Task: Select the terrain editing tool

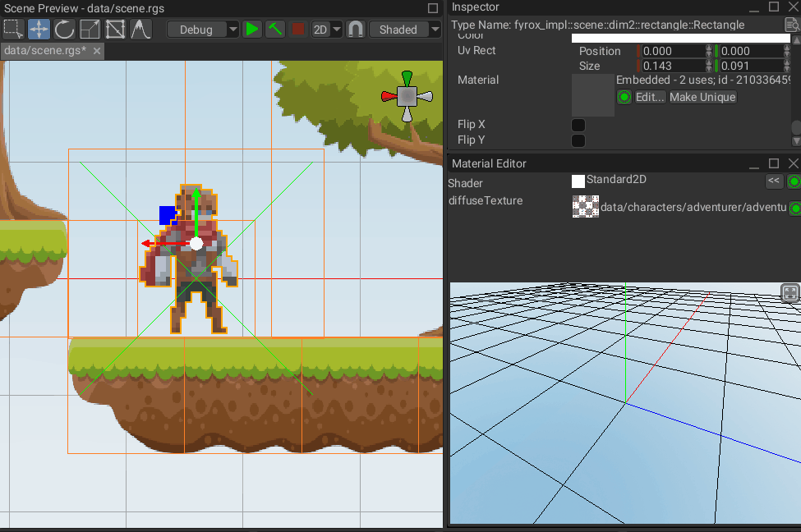Action: pos(140,30)
